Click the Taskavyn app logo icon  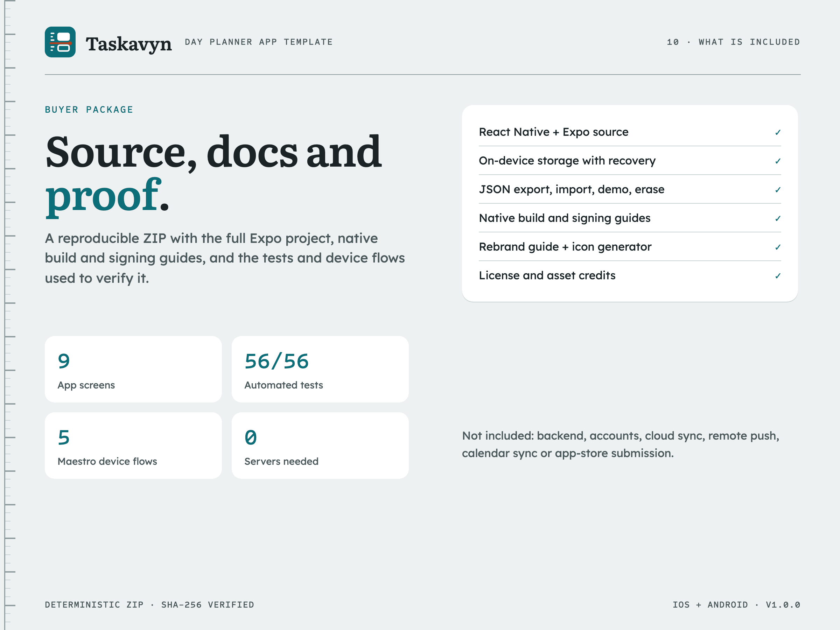click(60, 42)
